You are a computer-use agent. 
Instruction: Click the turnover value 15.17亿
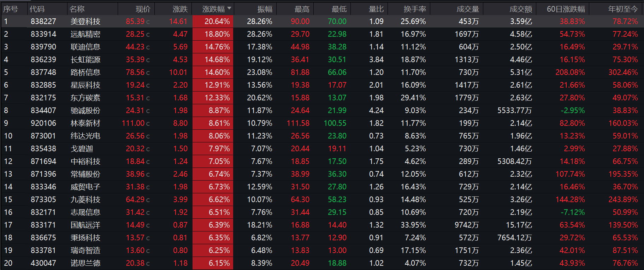(519, 225)
